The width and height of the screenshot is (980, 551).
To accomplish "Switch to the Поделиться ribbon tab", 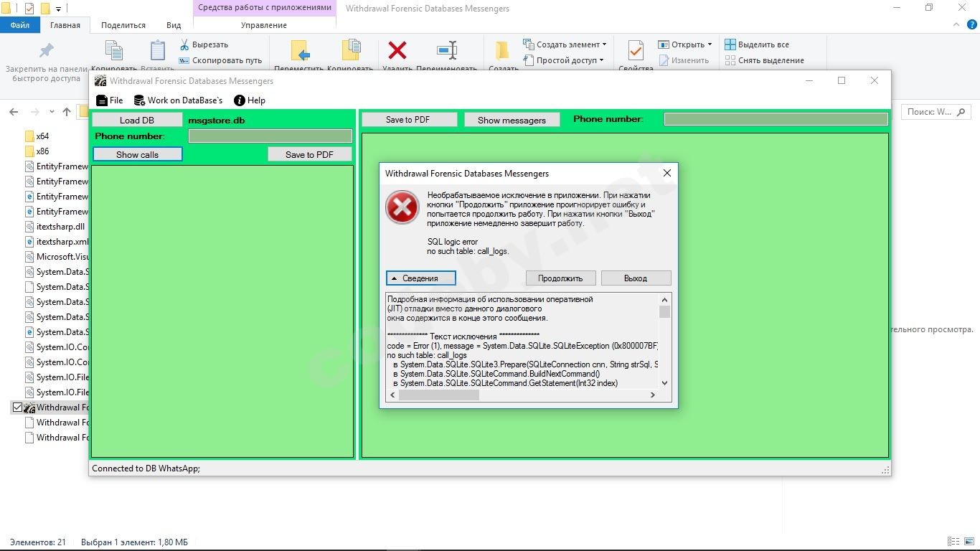I will pyautogui.click(x=123, y=25).
